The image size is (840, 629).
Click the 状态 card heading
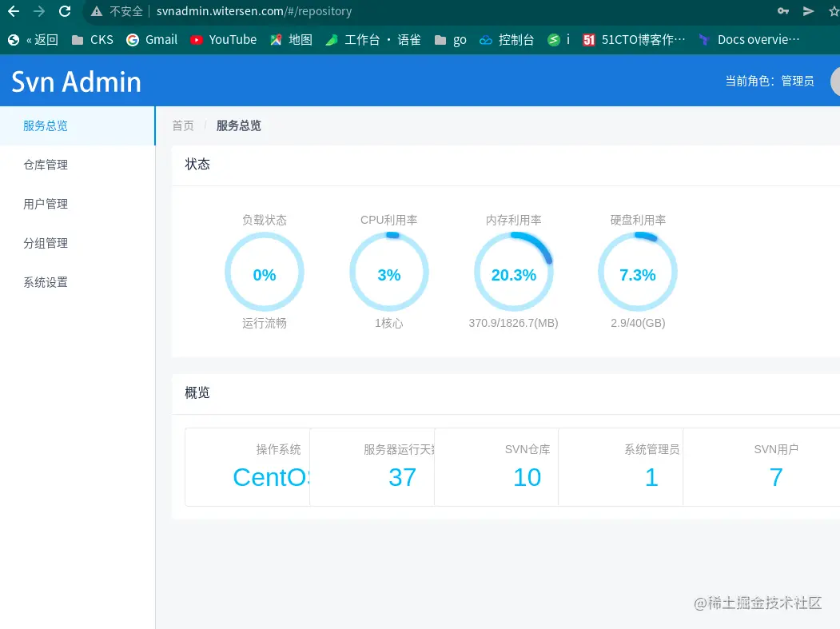[x=197, y=164]
